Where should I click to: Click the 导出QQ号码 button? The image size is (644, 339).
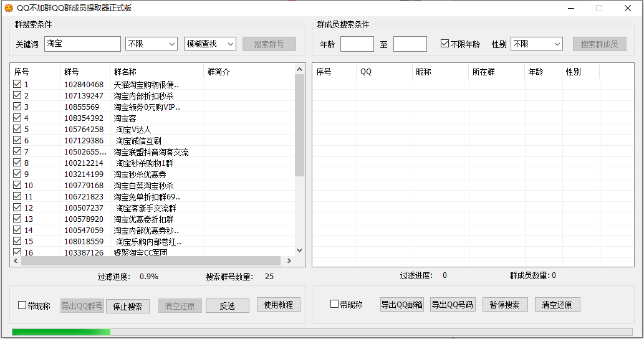[453, 305]
